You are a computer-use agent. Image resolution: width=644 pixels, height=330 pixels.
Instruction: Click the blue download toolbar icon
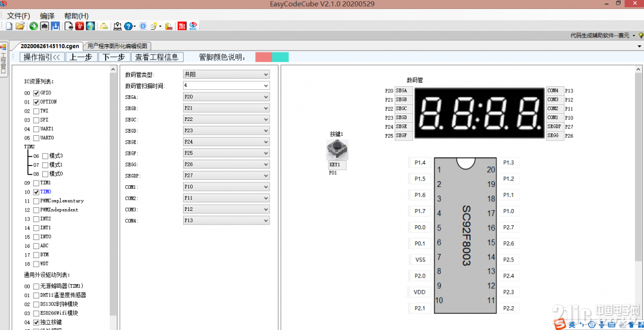pyautogui.click(x=55, y=26)
